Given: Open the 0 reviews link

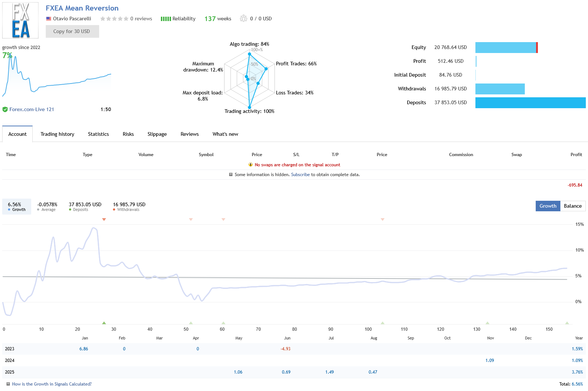Looking at the screenshot, I should (141, 19).
